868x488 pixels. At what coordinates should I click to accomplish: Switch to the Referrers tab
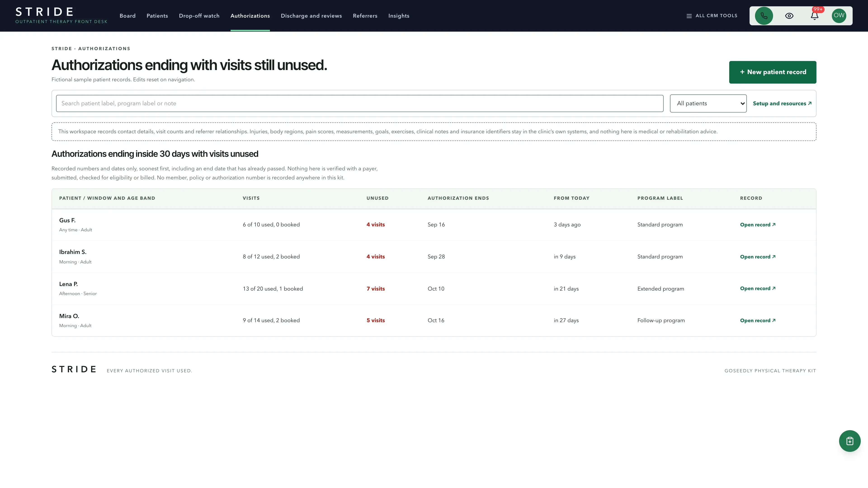coord(365,16)
